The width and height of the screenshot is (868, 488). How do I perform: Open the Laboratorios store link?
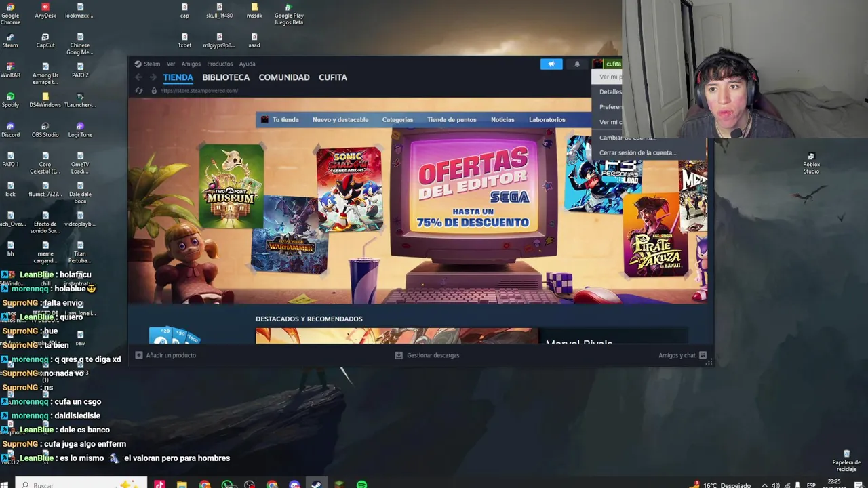(x=547, y=120)
